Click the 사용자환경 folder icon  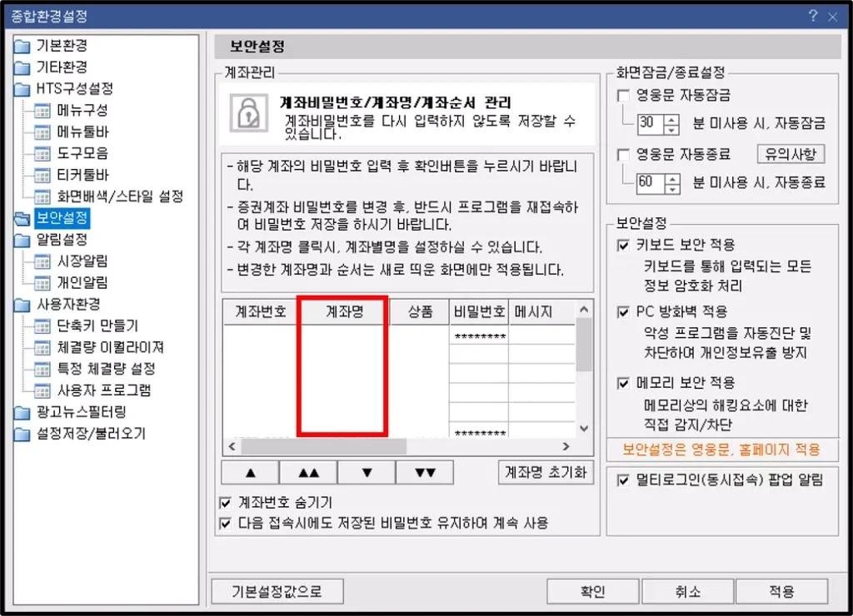(x=22, y=305)
